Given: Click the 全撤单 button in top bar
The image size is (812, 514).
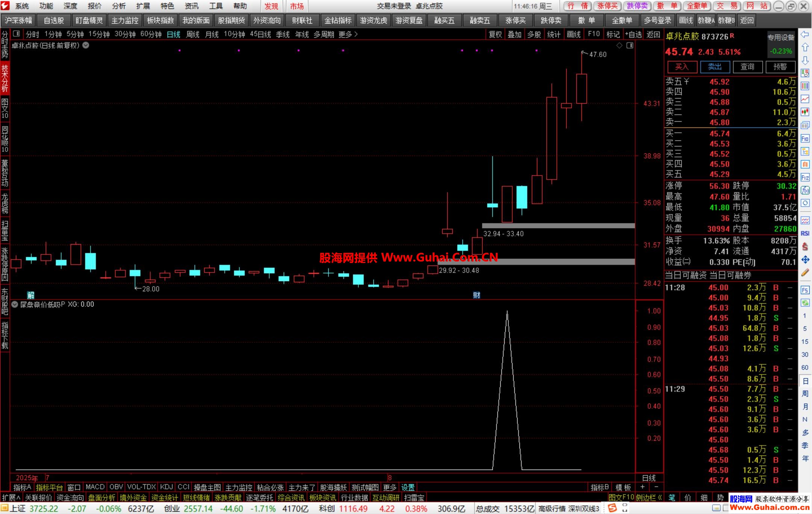Looking at the screenshot, I should 697,6.
